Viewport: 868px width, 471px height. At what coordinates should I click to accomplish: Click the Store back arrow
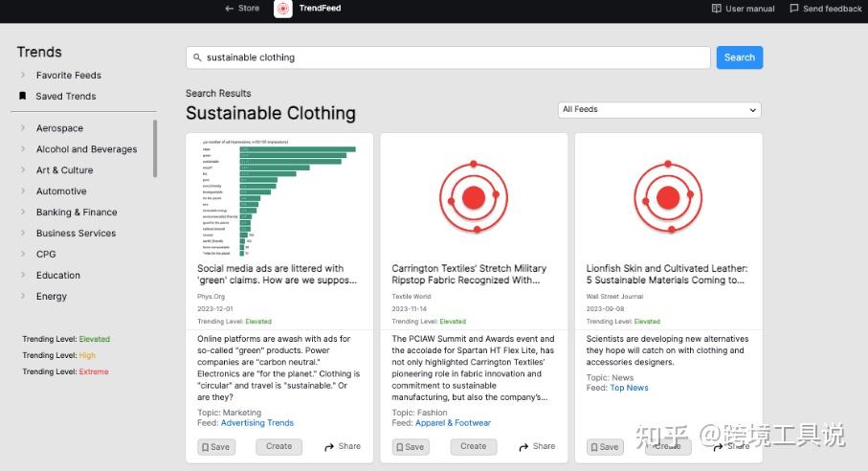[230, 9]
